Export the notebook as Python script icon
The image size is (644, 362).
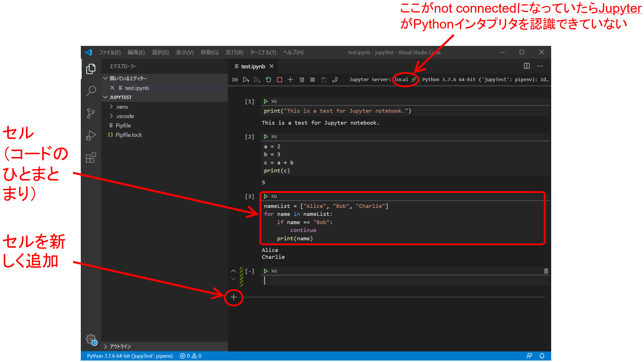(x=335, y=80)
